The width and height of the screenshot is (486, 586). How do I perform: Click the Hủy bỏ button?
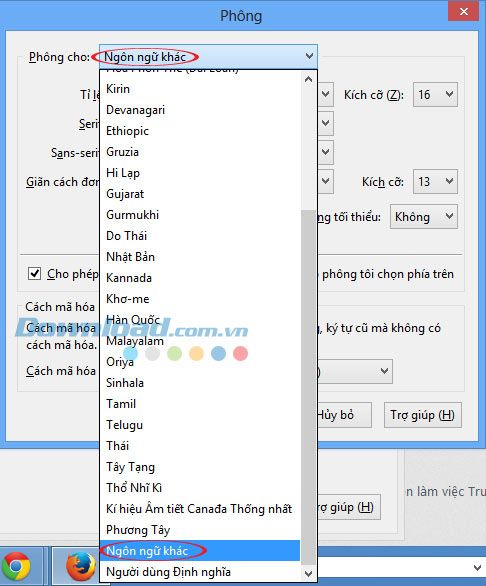click(x=344, y=415)
